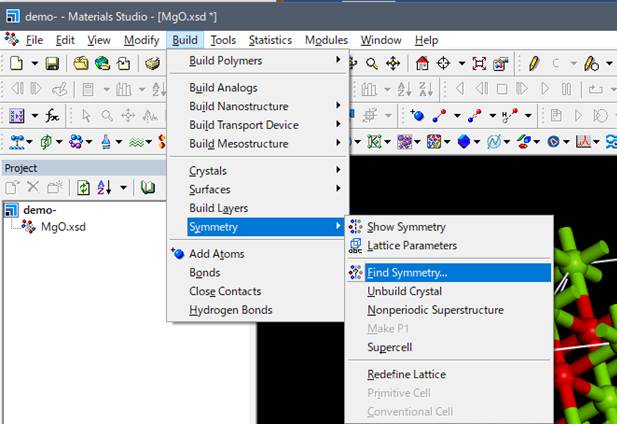Open the Recenter crosshair dropdown arrow
617x424 pixels.
tap(462, 63)
